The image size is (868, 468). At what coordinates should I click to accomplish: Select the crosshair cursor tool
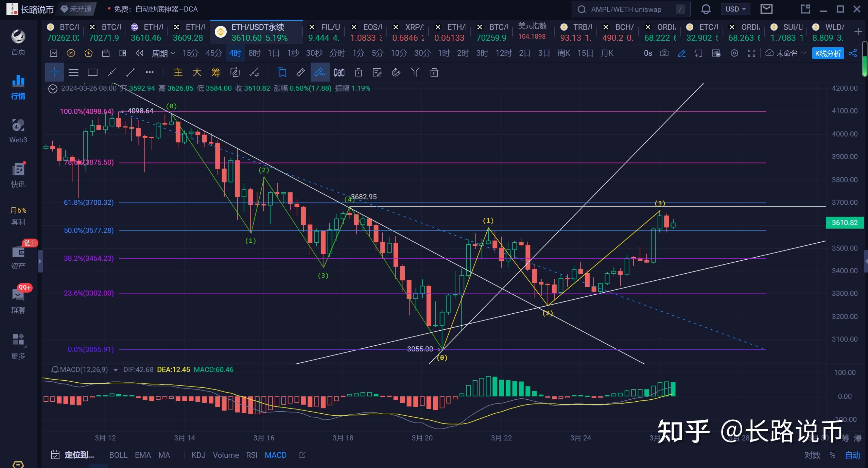(x=54, y=72)
